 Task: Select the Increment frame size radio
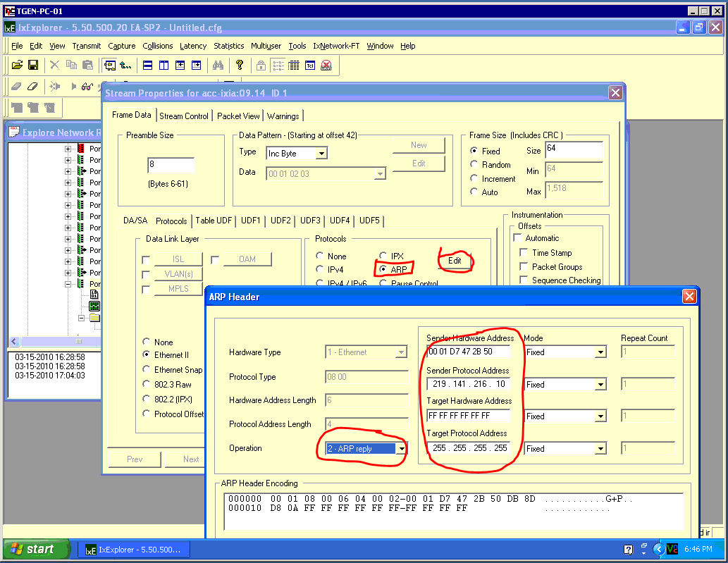click(x=474, y=178)
